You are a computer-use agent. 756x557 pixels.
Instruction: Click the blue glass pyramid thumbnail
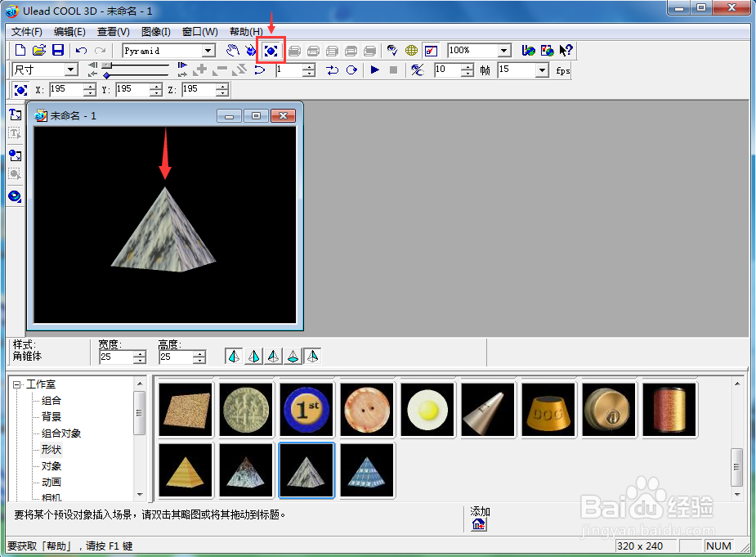point(367,470)
